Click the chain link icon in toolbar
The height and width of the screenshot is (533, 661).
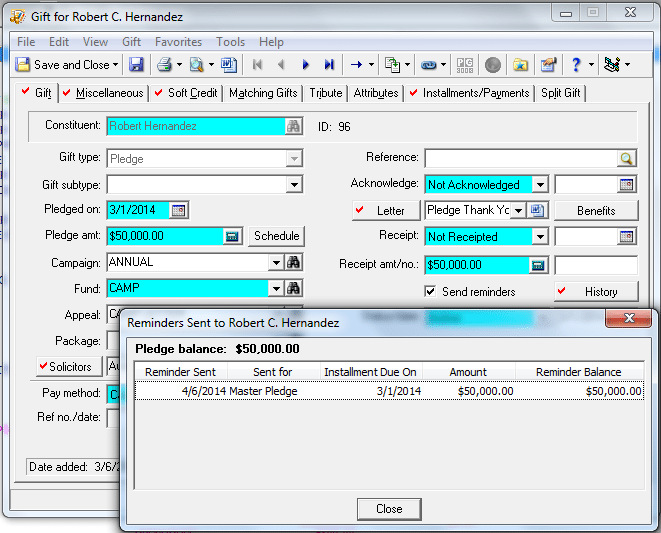pyautogui.click(x=429, y=65)
